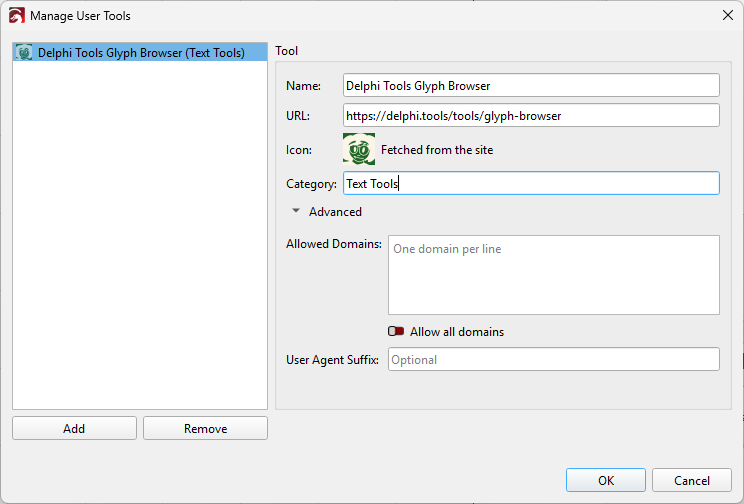Click inside the Allowed Domains text area
Image resolution: width=744 pixels, height=504 pixels.
tap(554, 275)
